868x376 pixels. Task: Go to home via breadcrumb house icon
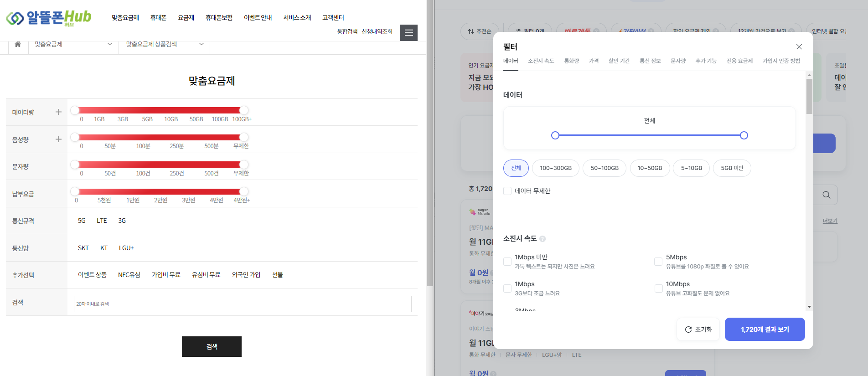click(18, 44)
